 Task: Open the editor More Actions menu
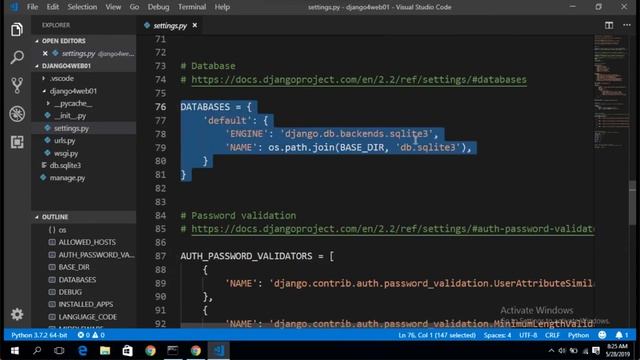point(627,25)
